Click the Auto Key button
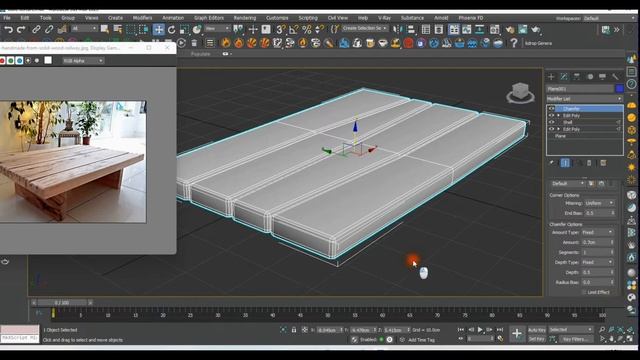This screenshot has height=360, width=640. point(536,330)
